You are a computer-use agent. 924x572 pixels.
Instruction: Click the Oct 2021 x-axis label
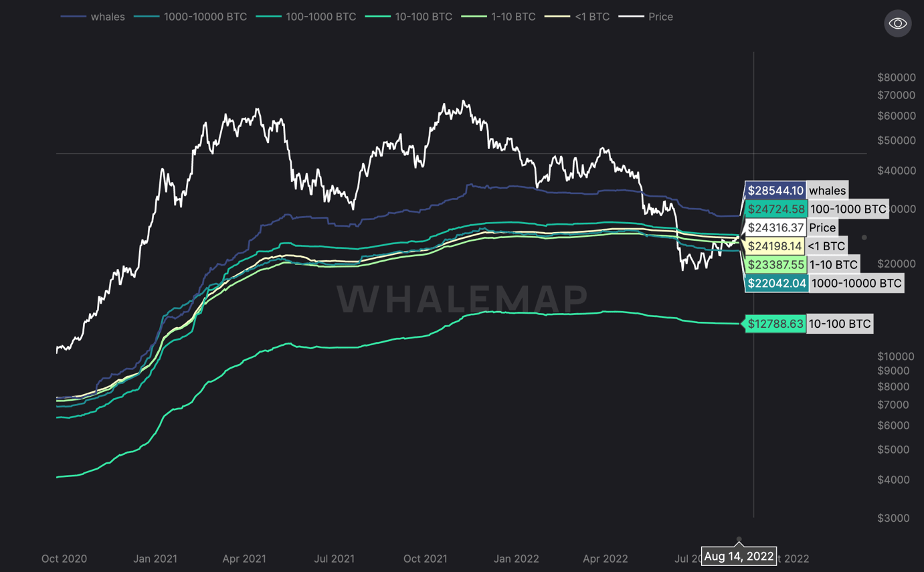(426, 559)
